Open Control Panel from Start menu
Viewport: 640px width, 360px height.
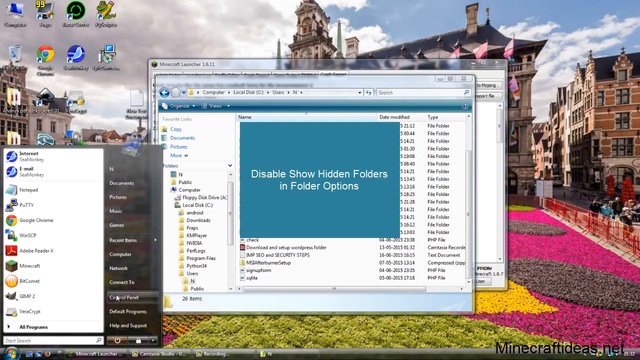tap(132, 297)
